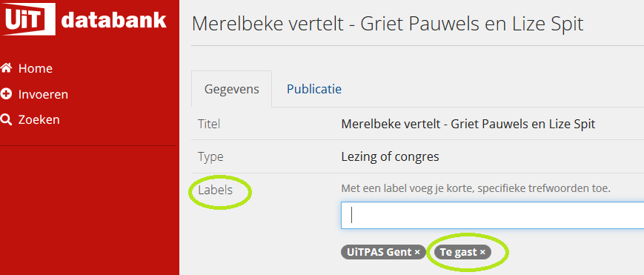The image size is (644, 275).
Task: Click the Titel field name
Action: (209, 124)
